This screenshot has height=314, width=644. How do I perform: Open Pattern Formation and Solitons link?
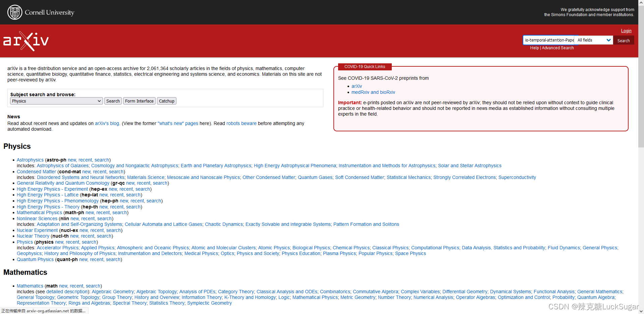click(366, 224)
